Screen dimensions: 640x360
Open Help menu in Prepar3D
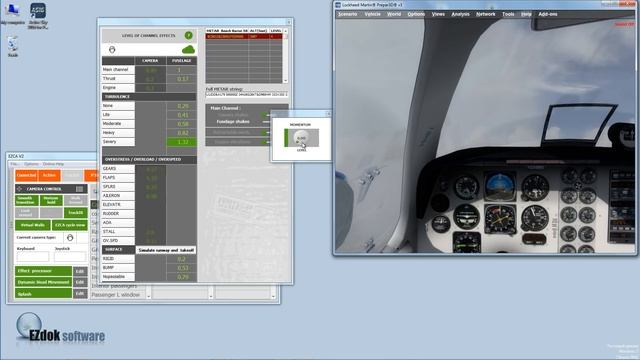point(526,14)
